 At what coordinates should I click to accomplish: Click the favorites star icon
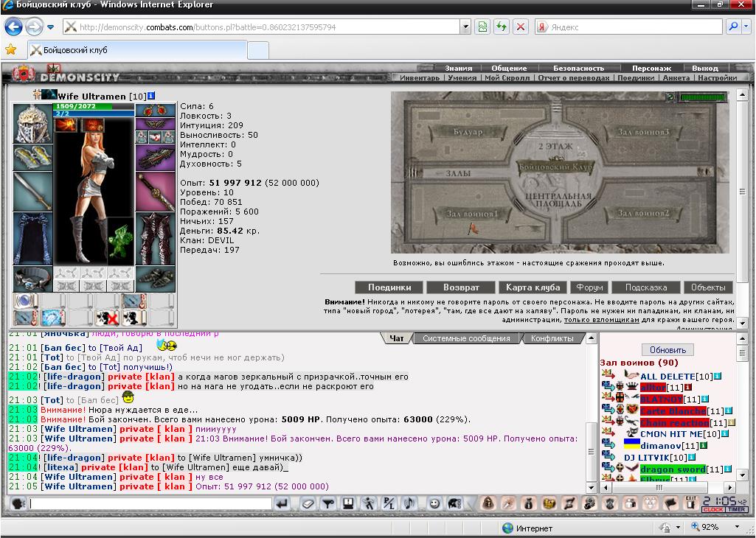pos(10,49)
